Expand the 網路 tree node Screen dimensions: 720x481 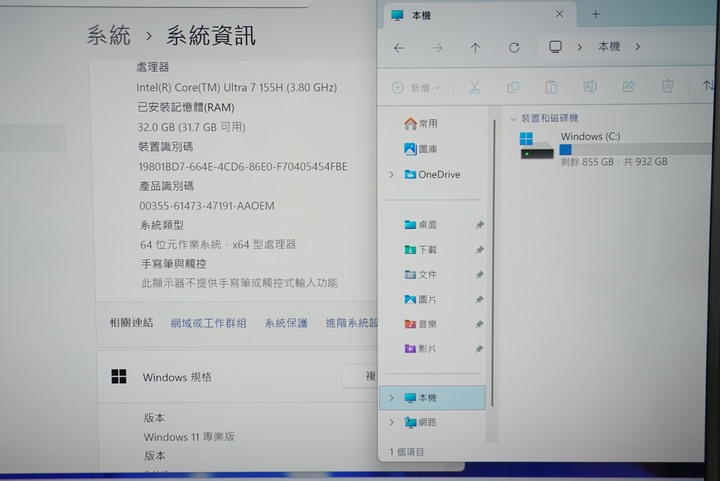[391, 422]
